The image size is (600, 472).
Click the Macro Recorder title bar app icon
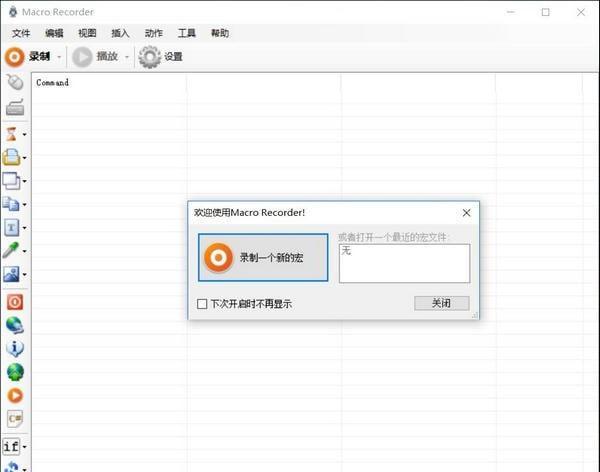[13, 12]
